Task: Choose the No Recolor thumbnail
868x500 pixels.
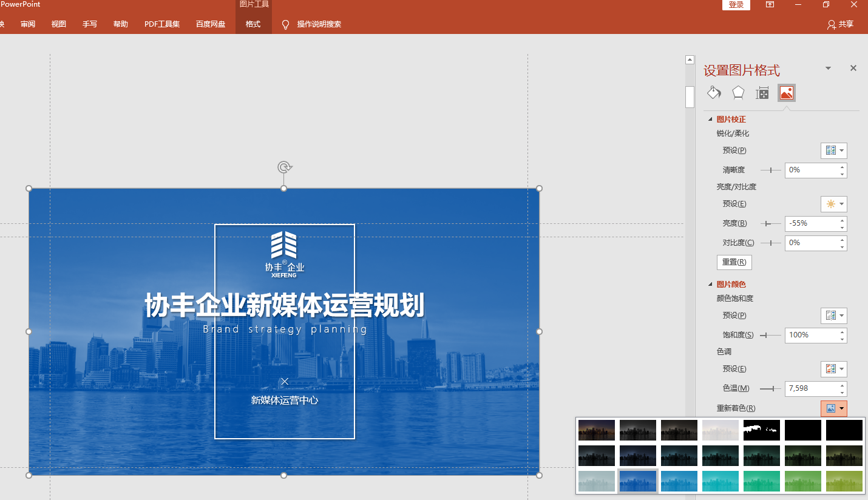Action: (597, 430)
